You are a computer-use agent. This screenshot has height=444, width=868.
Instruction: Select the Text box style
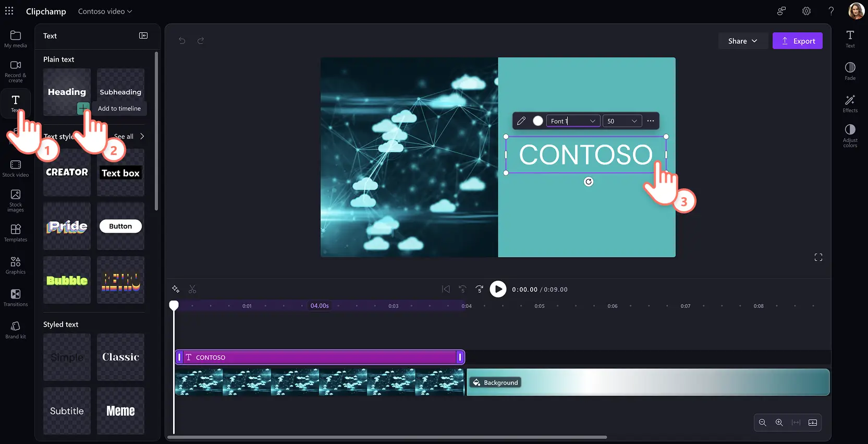[120, 172]
